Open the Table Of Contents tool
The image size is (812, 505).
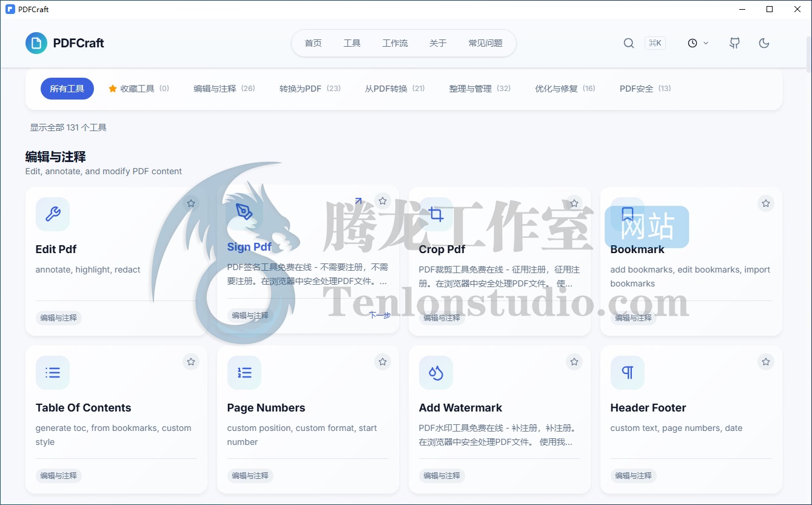(x=84, y=408)
